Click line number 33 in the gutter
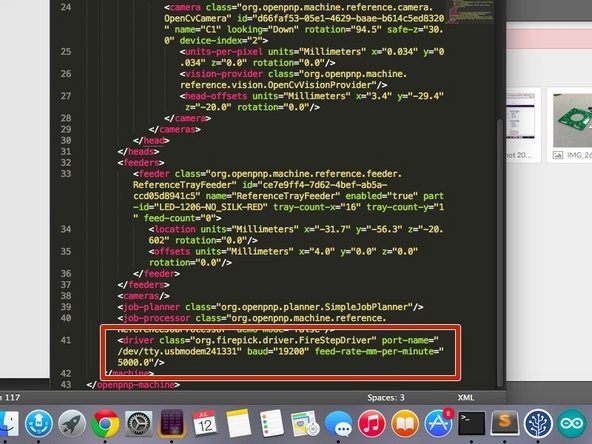The height and width of the screenshot is (444, 592). coord(66,174)
